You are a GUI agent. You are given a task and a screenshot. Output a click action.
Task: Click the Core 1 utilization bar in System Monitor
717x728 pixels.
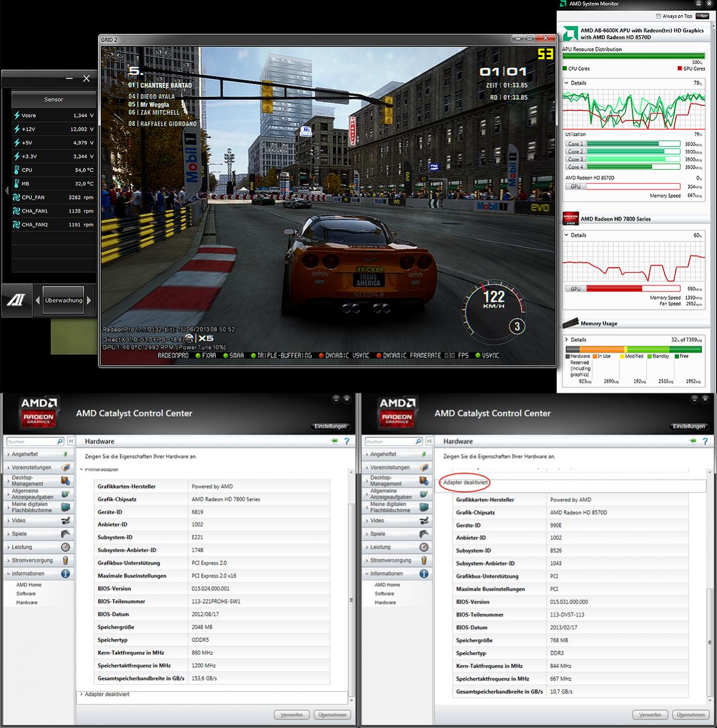pyautogui.click(x=633, y=144)
